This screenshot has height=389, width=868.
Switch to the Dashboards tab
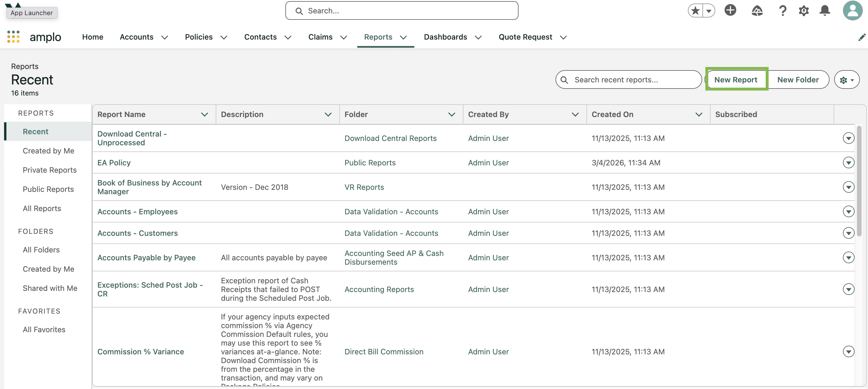coord(445,37)
